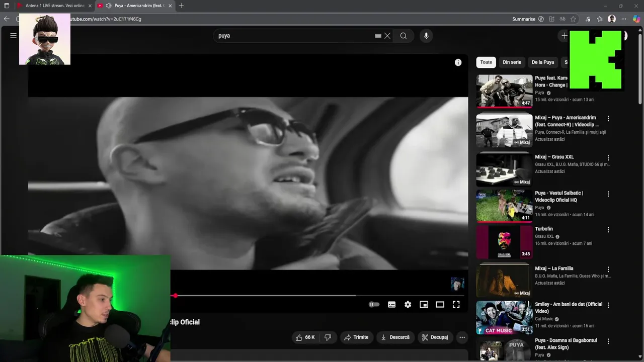Click the magnifier search button
Viewport: 644px width, 362px height.
(404, 36)
